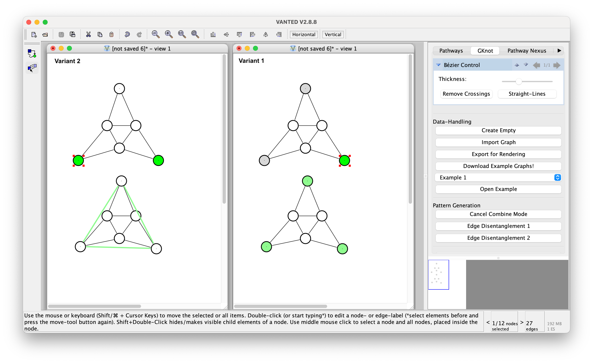Click the open file folder icon
593x364 pixels.
pyautogui.click(x=45, y=35)
